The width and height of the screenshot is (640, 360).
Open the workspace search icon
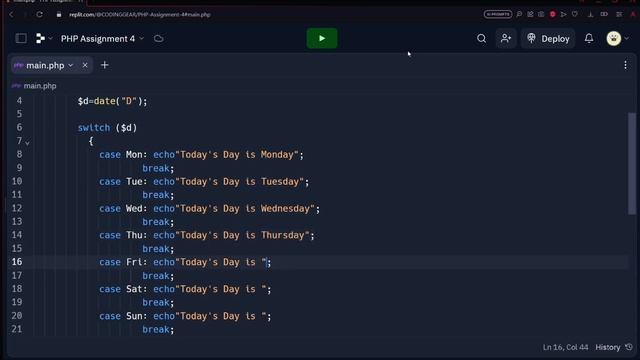pyautogui.click(x=481, y=38)
